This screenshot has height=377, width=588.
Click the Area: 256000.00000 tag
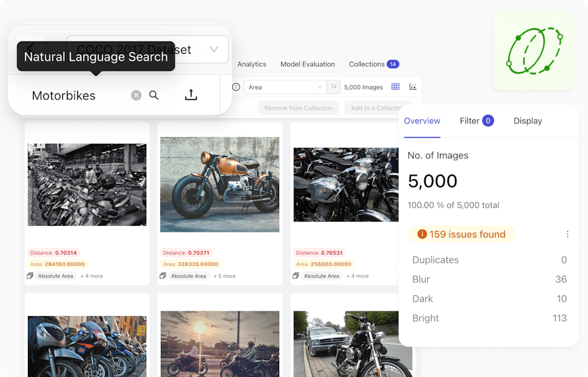[x=324, y=264]
